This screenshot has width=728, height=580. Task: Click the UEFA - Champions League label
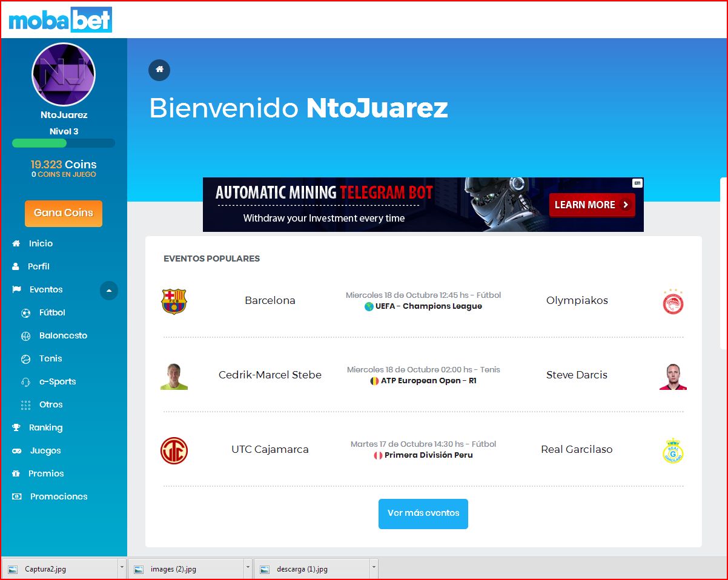tap(429, 306)
